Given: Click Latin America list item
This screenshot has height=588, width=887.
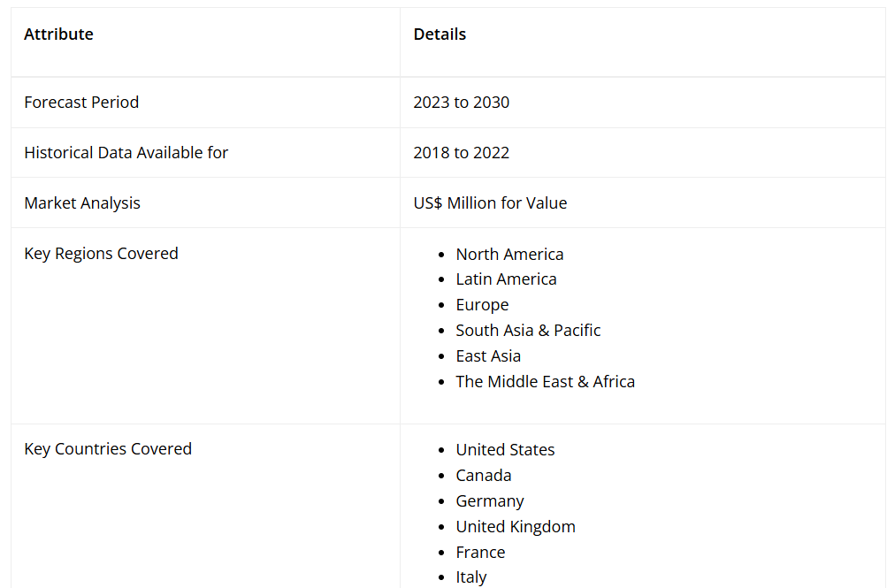Looking at the screenshot, I should (x=506, y=279).
